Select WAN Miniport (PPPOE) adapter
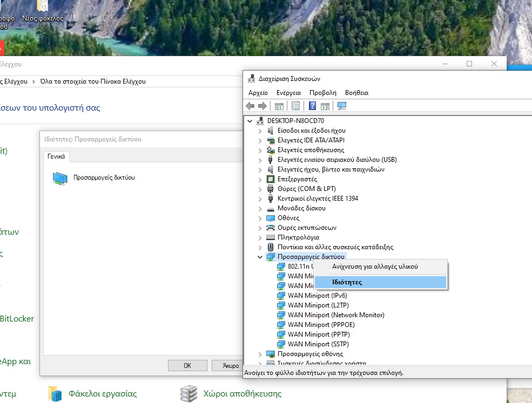The image size is (532, 403). [x=321, y=325]
